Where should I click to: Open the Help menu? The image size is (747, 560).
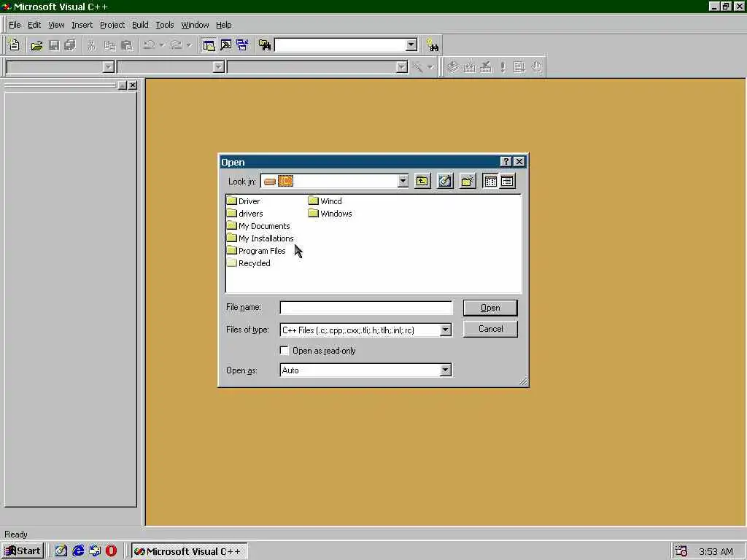(224, 25)
